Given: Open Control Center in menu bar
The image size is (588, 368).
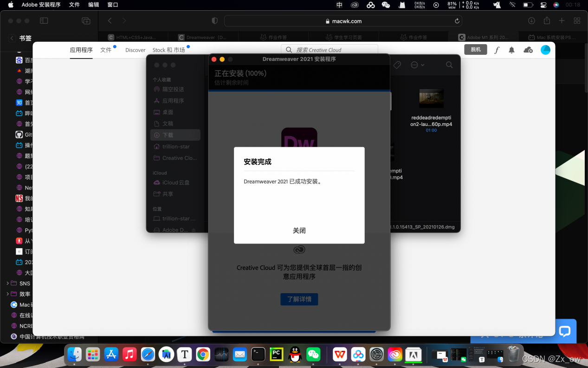Looking at the screenshot, I should point(543,5).
